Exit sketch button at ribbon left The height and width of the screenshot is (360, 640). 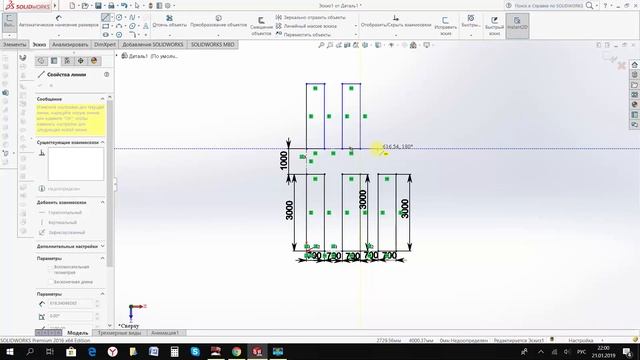pos(9,22)
